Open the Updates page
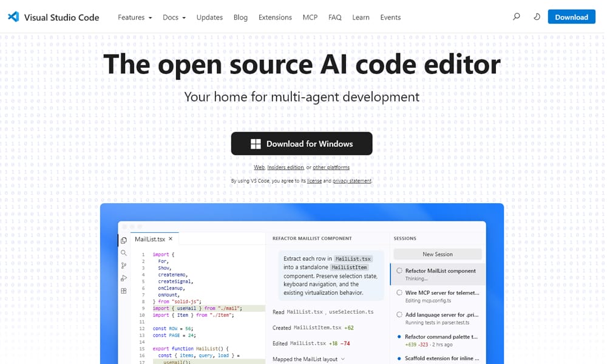The image size is (607, 364). [x=209, y=18]
